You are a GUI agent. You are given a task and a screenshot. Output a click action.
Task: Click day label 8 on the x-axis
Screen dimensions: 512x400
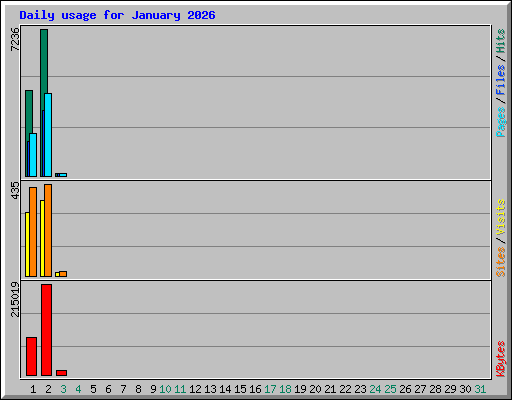(138, 389)
